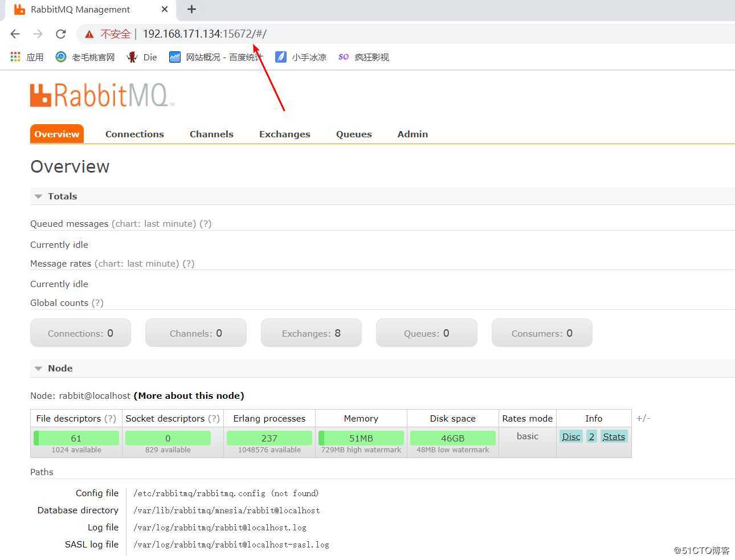Change Queued messages chart range (last minute)

coord(154,223)
